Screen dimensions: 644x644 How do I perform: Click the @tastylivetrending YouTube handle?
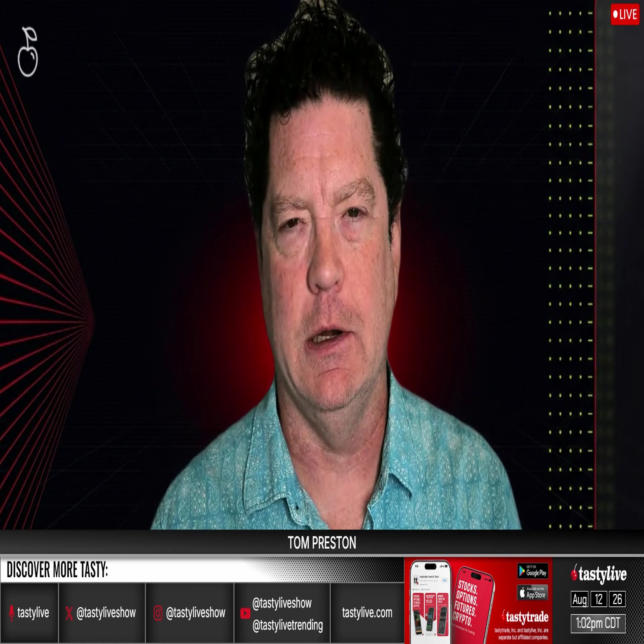[288, 625]
